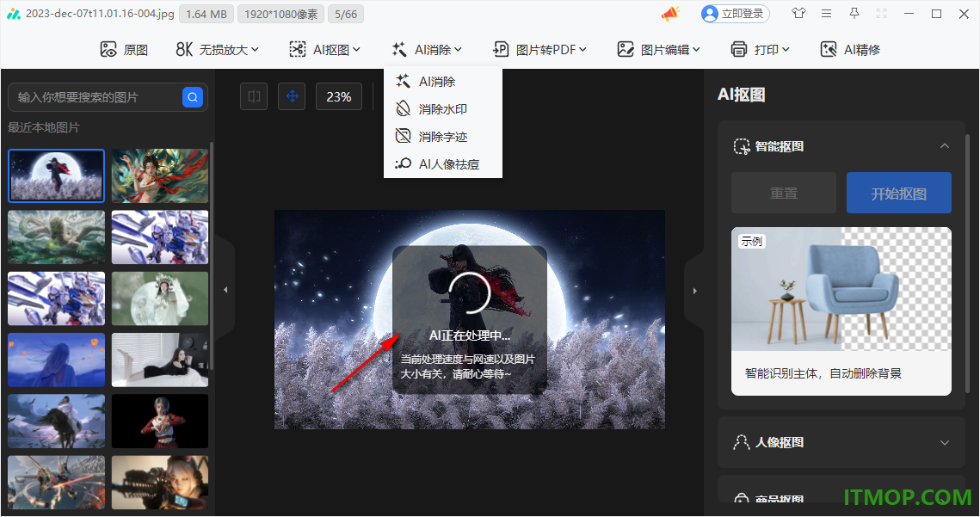Screen dimensions: 980x517
Task: Open the AI抠图 toolbar dropdown
Action: [x=324, y=49]
